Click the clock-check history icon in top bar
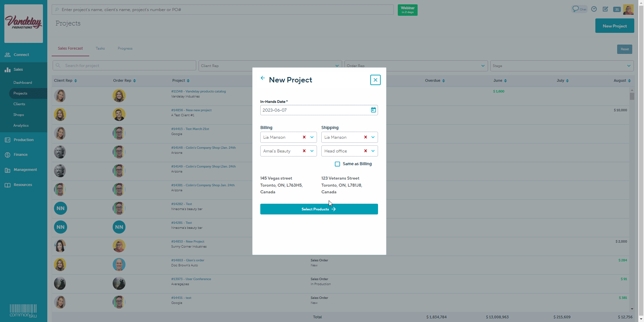 coord(594,9)
